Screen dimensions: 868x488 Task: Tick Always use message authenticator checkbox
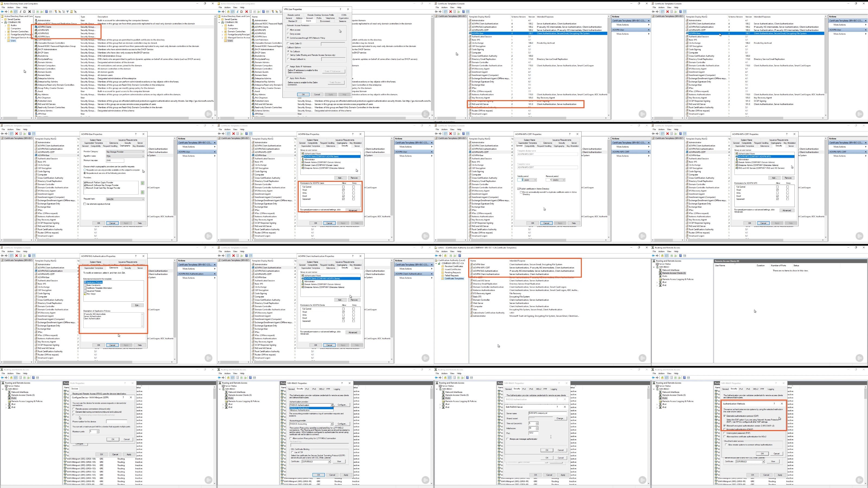coord(508,439)
